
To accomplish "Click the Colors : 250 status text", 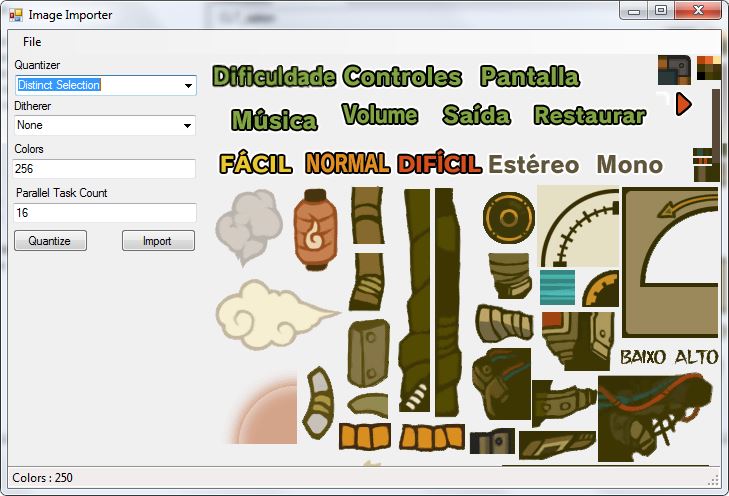I will pyautogui.click(x=42, y=478).
